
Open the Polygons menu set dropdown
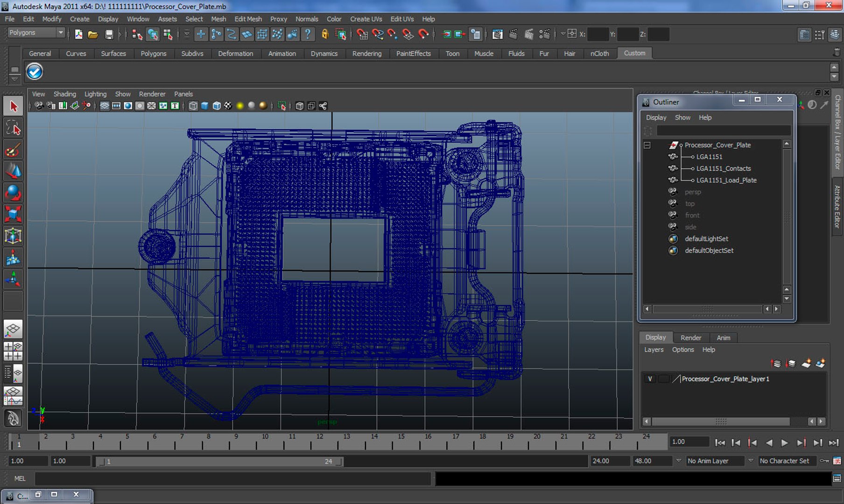[36, 33]
